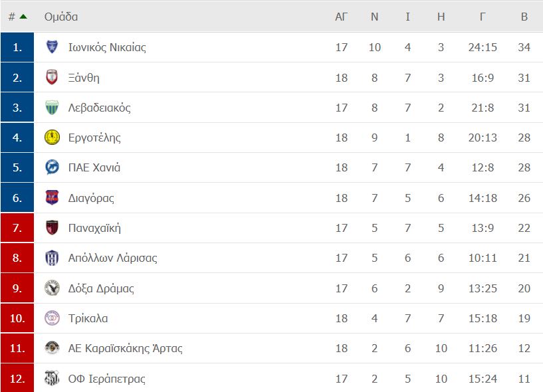Click the Δόξα Δράμας eagle emblem
The image size is (543, 392).
click(x=52, y=288)
